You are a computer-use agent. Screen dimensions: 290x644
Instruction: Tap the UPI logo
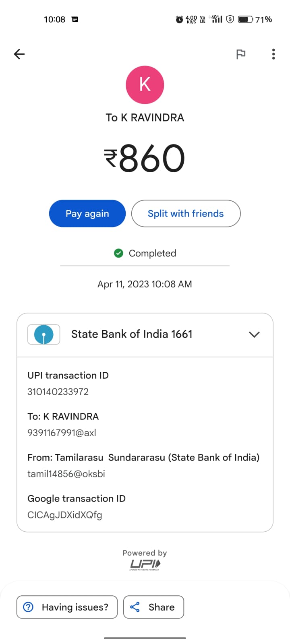(x=145, y=564)
